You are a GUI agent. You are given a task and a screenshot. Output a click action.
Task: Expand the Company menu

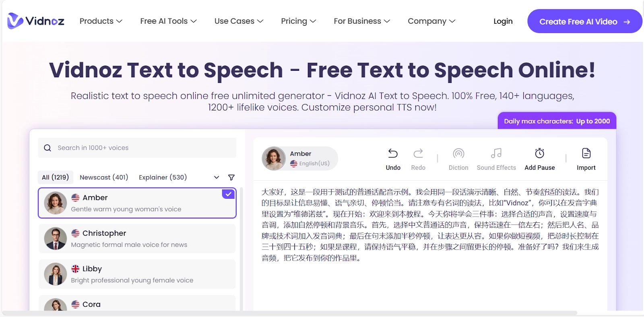431,21
